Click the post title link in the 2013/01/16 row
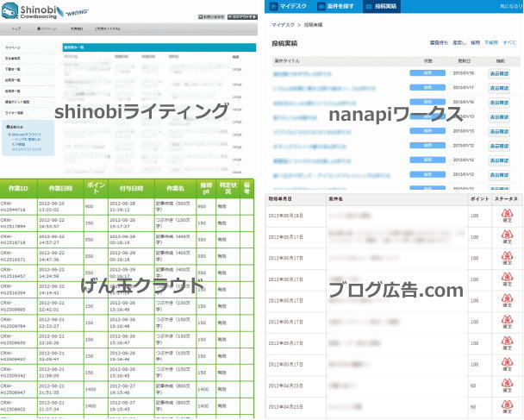Viewport: 524px width, 420px height. coord(315,103)
